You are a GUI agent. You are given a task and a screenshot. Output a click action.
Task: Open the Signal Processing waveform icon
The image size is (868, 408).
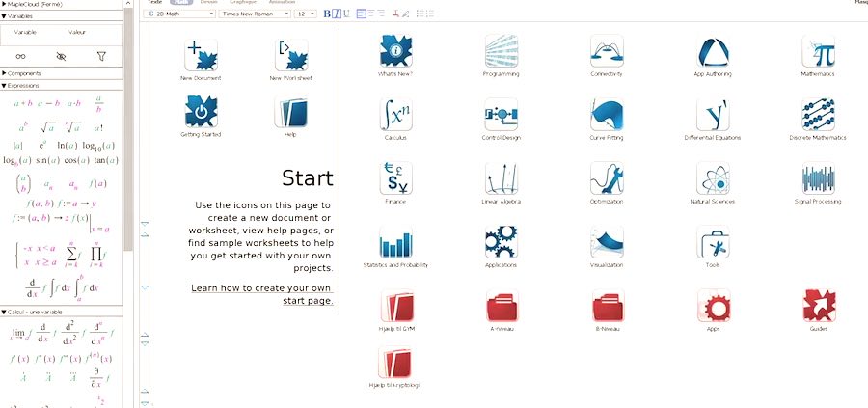[818, 178]
